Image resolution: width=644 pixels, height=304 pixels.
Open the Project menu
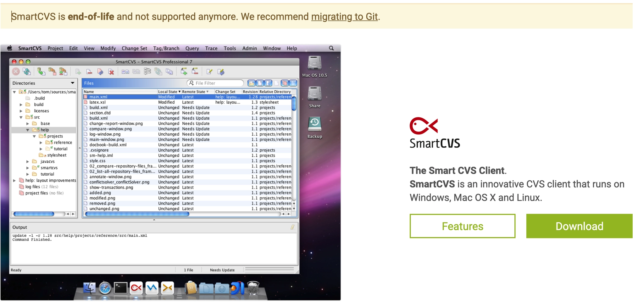click(55, 48)
